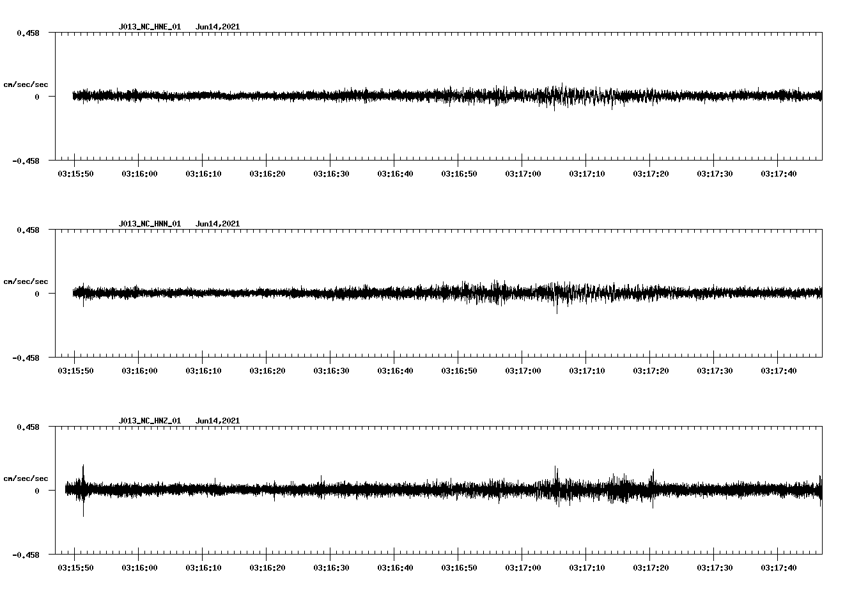The height and width of the screenshot is (591, 868).
Task: Select 03:16:20 time label on HNN chart
Action: (267, 371)
